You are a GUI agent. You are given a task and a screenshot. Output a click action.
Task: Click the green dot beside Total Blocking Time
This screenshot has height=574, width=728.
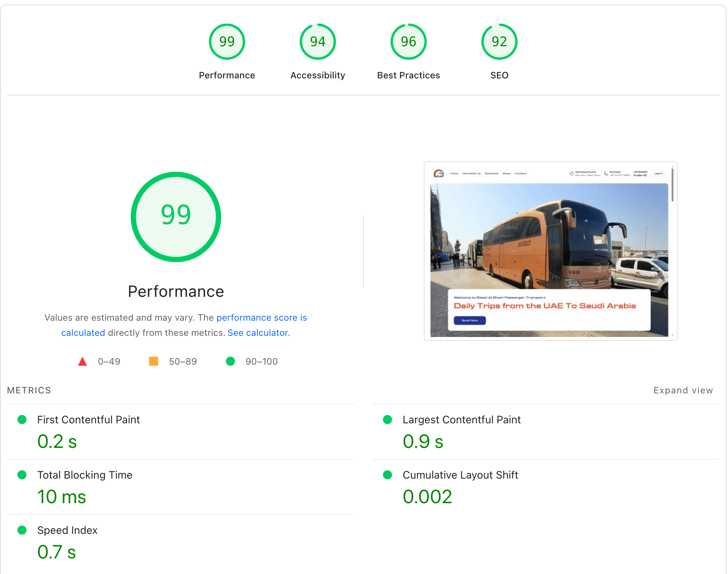click(x=22, y=475)
